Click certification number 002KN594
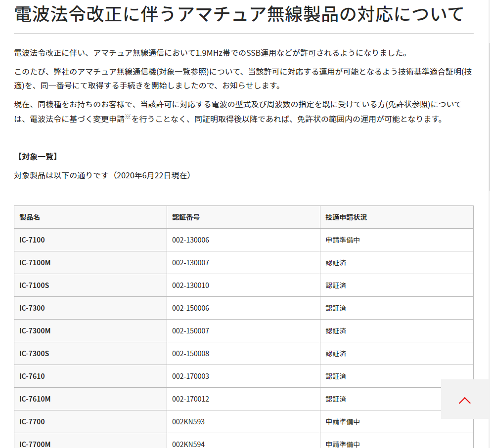The height and width of the screenshot is (448, 490). [188, 444]
